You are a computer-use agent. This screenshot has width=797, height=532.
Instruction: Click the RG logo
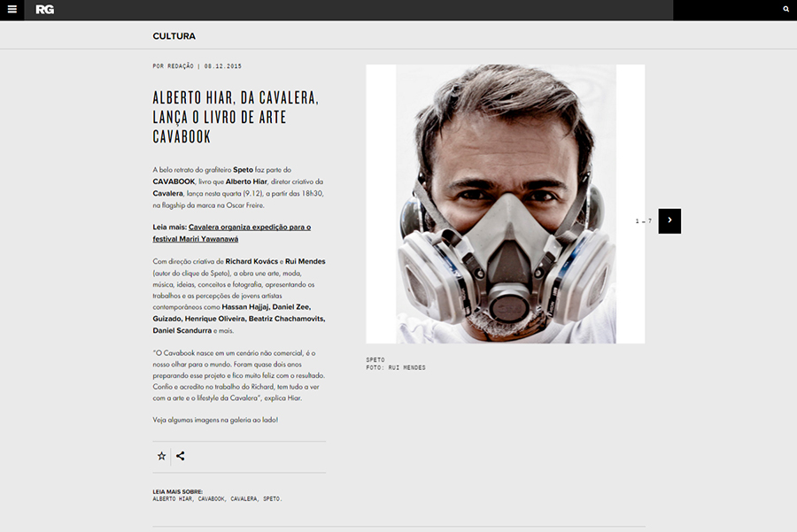pos(45,10)
